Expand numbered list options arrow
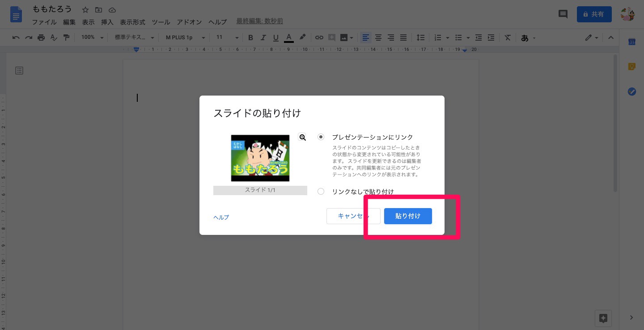The height and width of the screenshot is (330, 644). coord(447,38)
